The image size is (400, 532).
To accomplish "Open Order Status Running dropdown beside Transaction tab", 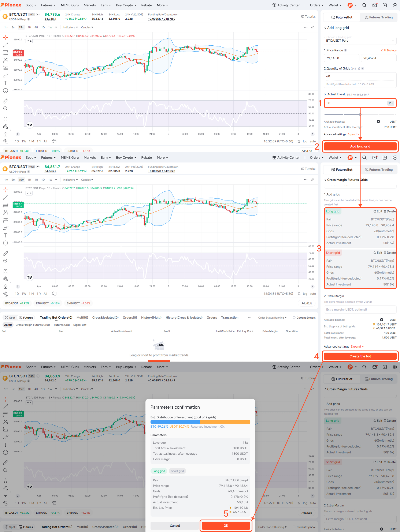I will tap(272, 318).
